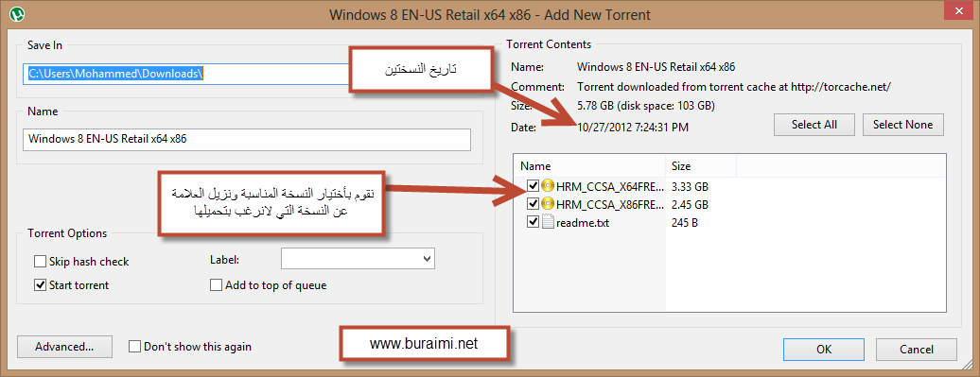Viewport: 980px width, 377px height.
Task: Click the uTorrent icon in title bar
Action: pyautogui.click(x=17, y=13)
